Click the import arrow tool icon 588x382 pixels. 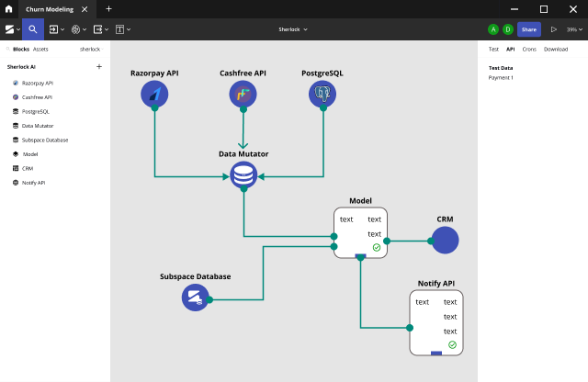53,29
